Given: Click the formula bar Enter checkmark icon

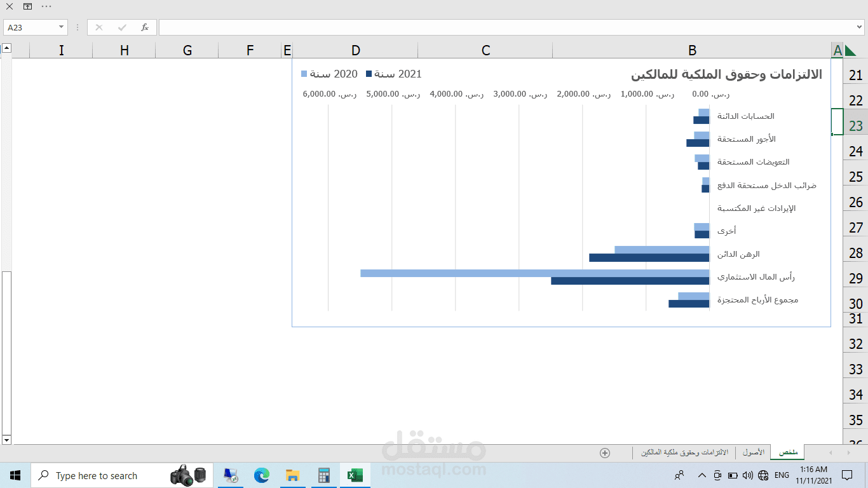Looking at the screenshot, I should 122,27.
